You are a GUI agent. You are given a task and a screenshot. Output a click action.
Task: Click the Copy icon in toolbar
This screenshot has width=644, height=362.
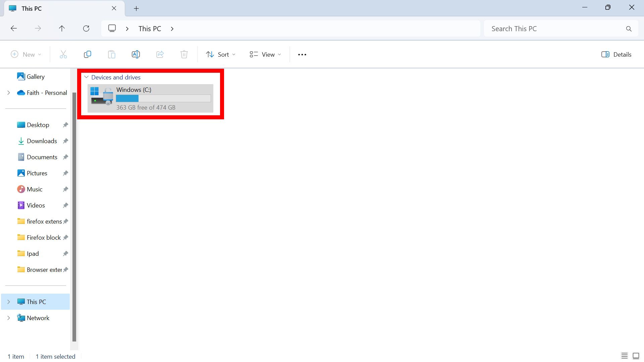(87, 54)
